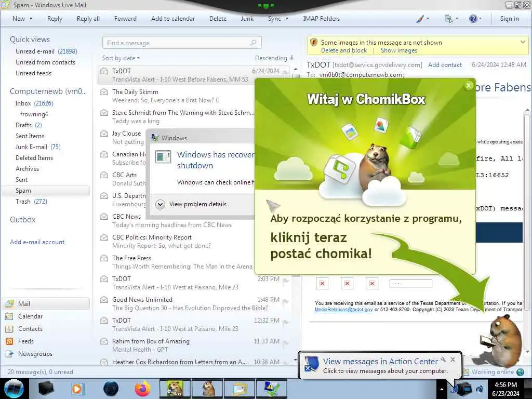
Task: Open the Windows Start orb
Action: point(14,389)
